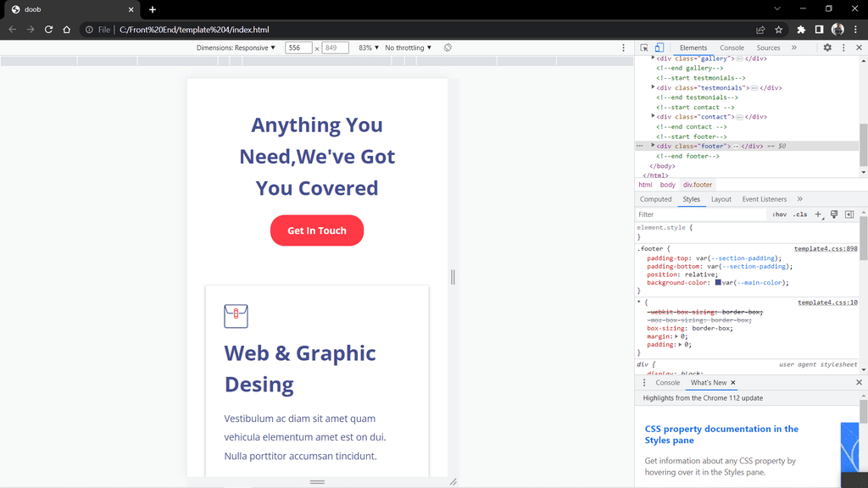868x488 pixels.
Task: Open the No throttling dropdown
Action: pos(408,47)
